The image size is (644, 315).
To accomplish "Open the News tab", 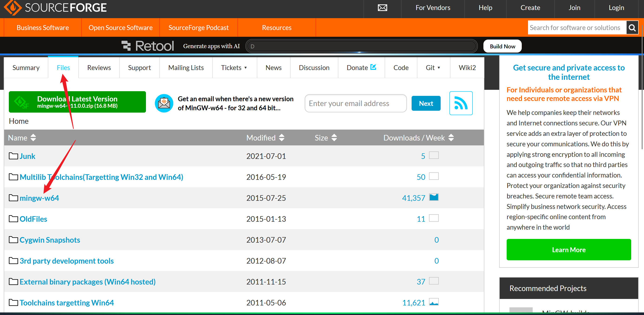I will point(274,67).
